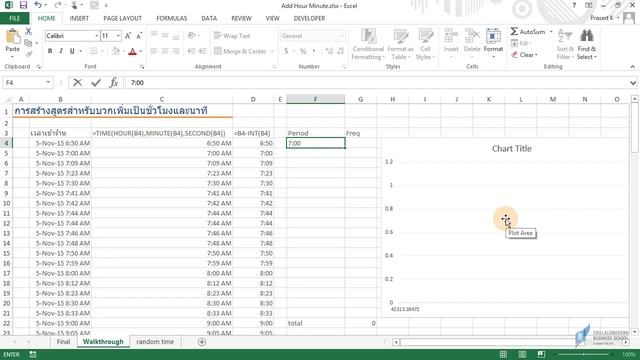Click the AutoSum sigma button

527,31
